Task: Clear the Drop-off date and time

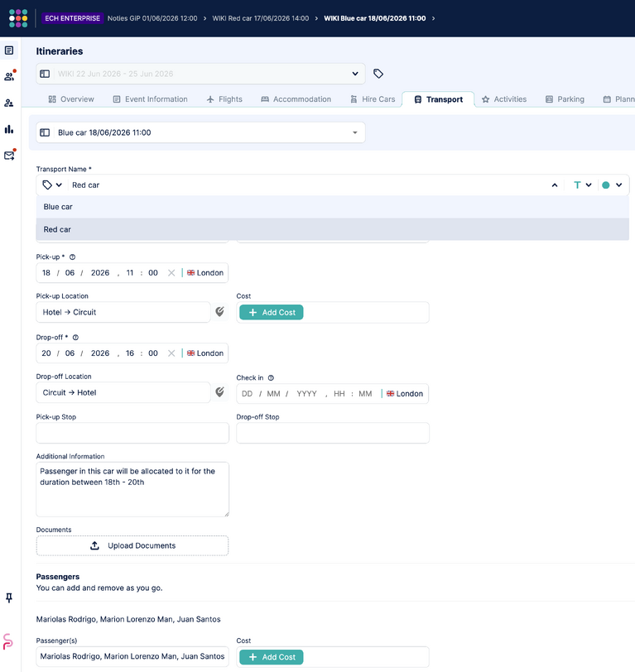Action: point(171,353)
